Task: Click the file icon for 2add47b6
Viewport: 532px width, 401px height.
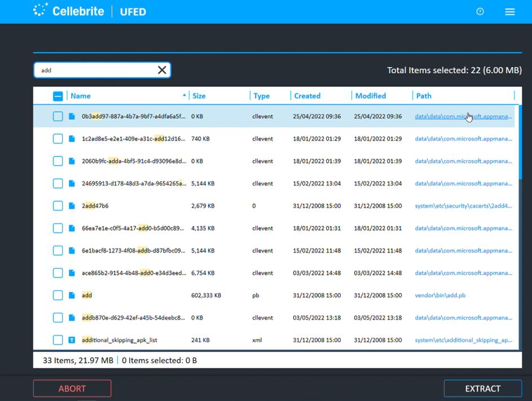Action: (72, 206)
